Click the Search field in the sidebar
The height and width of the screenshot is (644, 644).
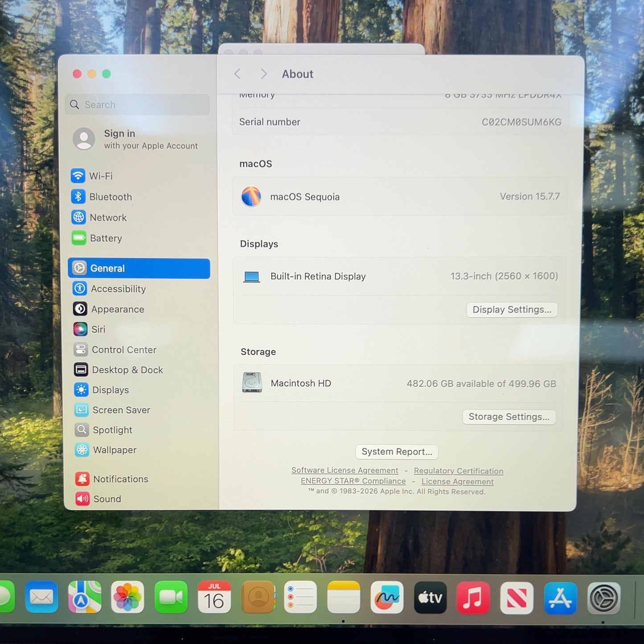[137, 105]
